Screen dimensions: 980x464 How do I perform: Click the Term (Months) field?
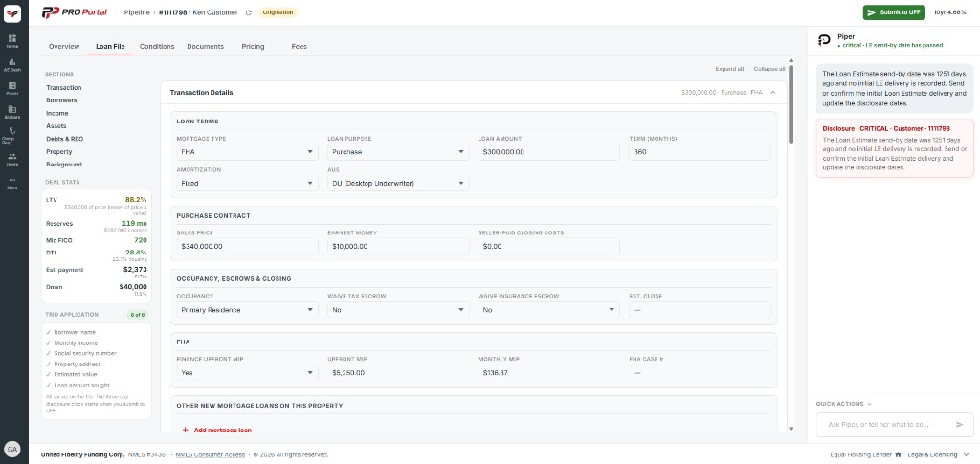click(x=700, y=152)
